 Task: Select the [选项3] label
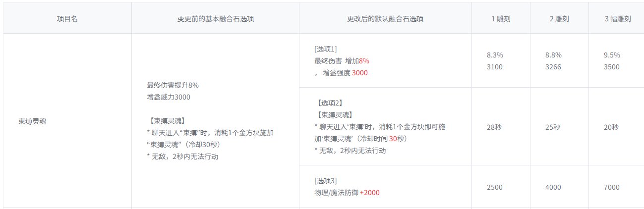[326, 180]
